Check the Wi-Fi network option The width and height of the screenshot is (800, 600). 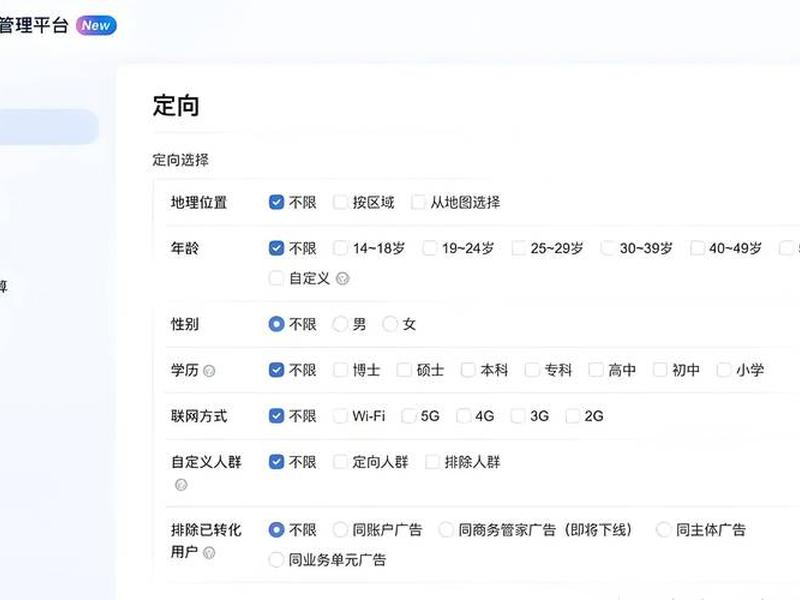340,416
